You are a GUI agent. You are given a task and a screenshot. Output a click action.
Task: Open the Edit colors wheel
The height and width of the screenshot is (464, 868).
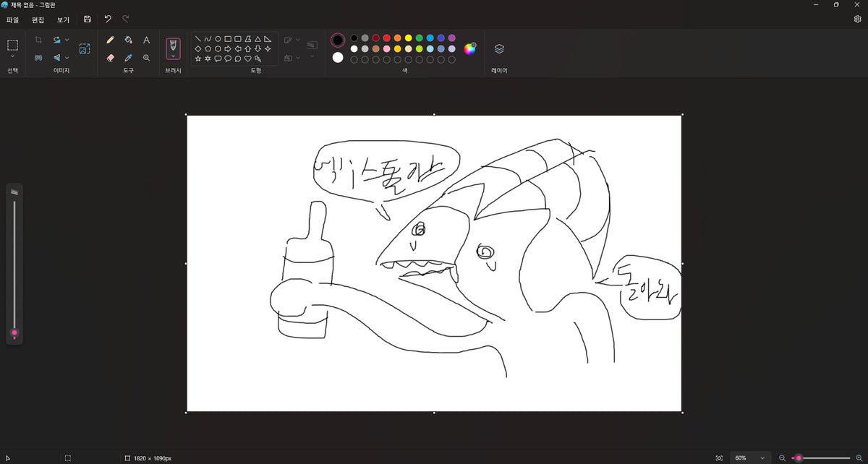(470, 49)
